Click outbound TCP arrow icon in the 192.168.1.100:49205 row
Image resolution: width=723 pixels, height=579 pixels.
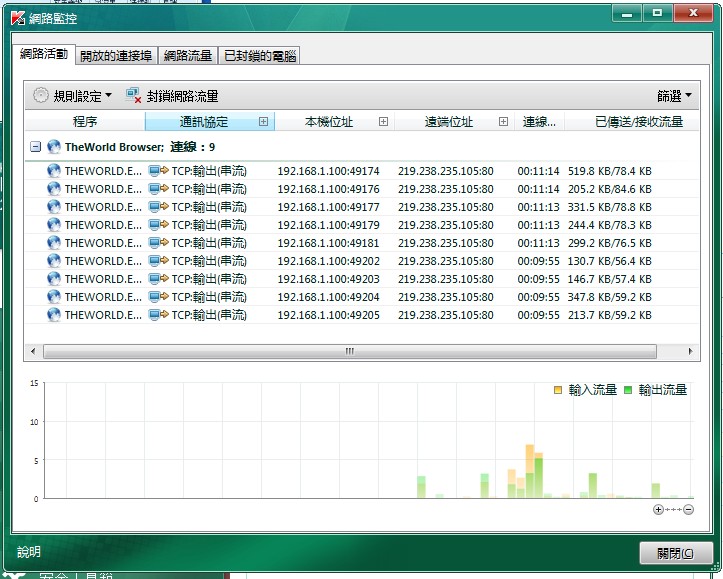[x=159, y=315]
